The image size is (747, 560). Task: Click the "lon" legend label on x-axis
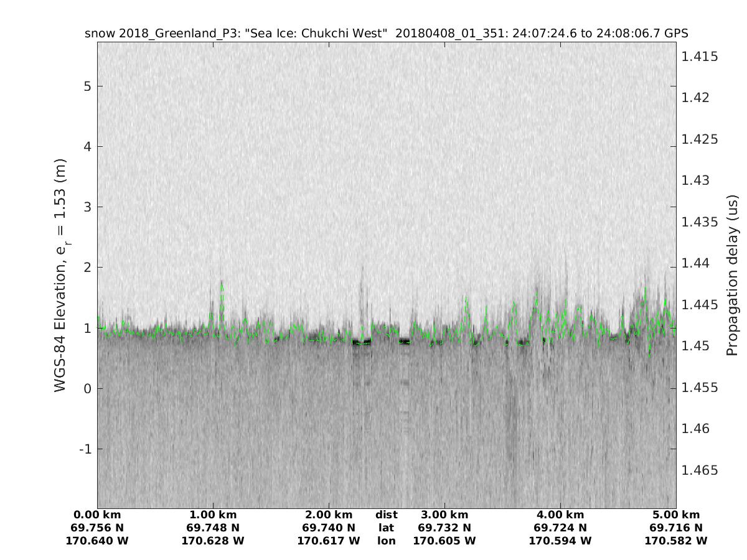386,541
